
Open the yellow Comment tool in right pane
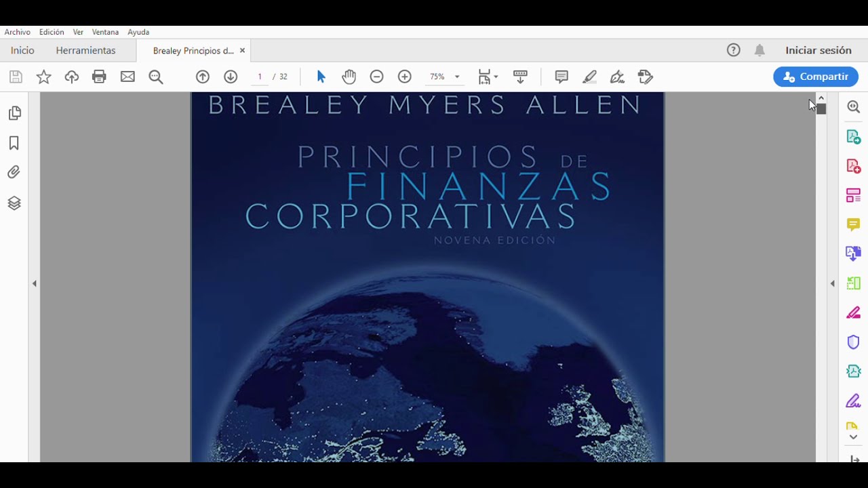coord(854,224)
